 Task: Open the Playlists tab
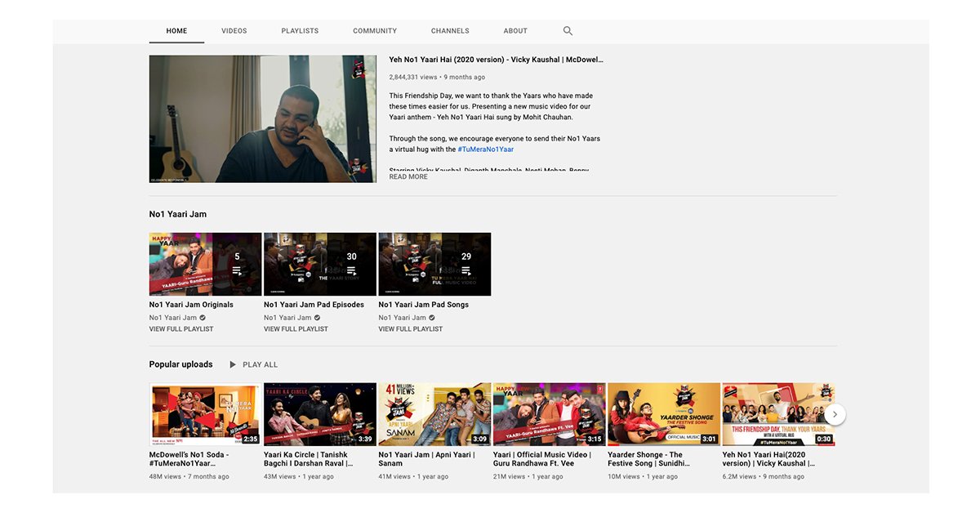click(300, 31)
